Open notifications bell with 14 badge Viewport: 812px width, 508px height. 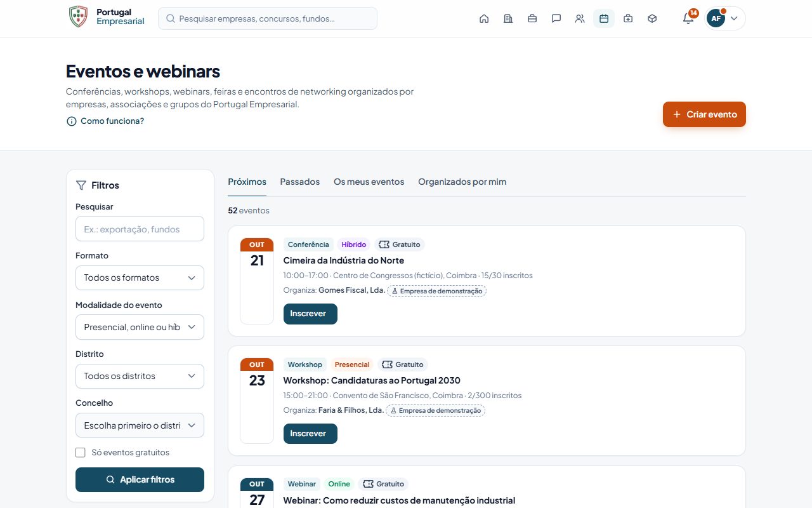[x=688, y=18]
